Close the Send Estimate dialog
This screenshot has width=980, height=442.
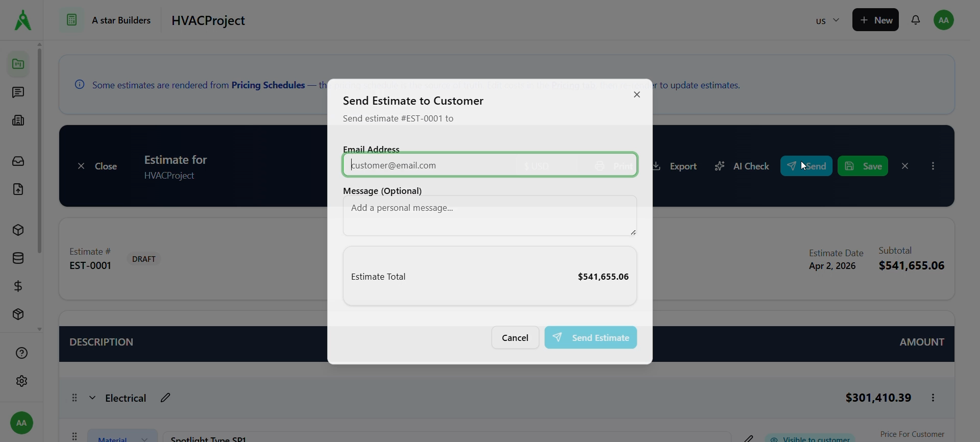coord(637,94)
